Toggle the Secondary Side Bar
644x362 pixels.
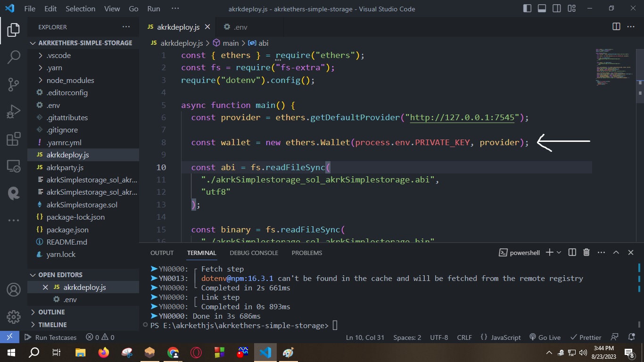click(x=556, y=8)
